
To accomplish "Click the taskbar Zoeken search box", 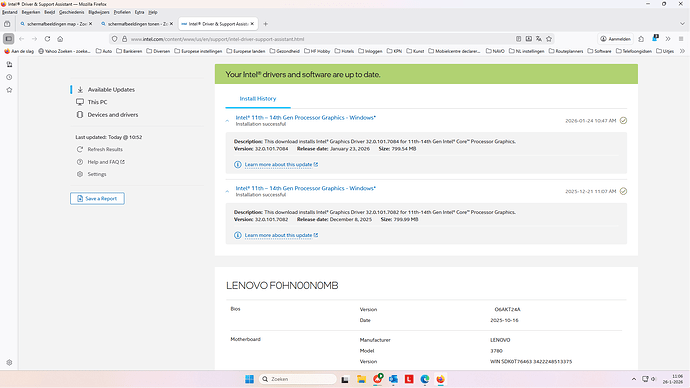I will (297, 379).
